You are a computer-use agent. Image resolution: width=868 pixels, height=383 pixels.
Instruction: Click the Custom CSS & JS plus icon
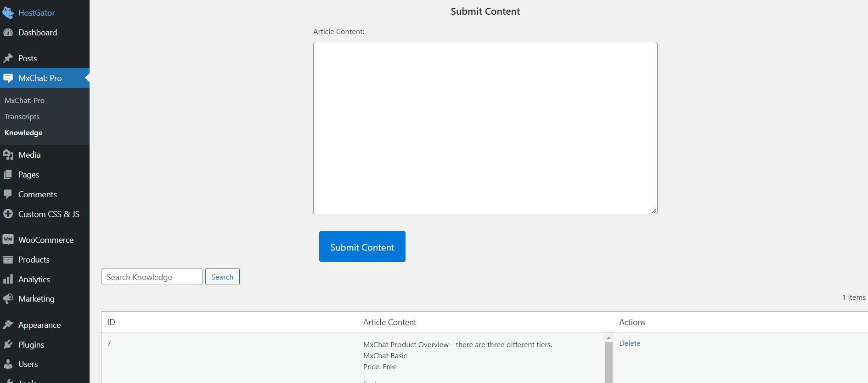pos(8,214)
